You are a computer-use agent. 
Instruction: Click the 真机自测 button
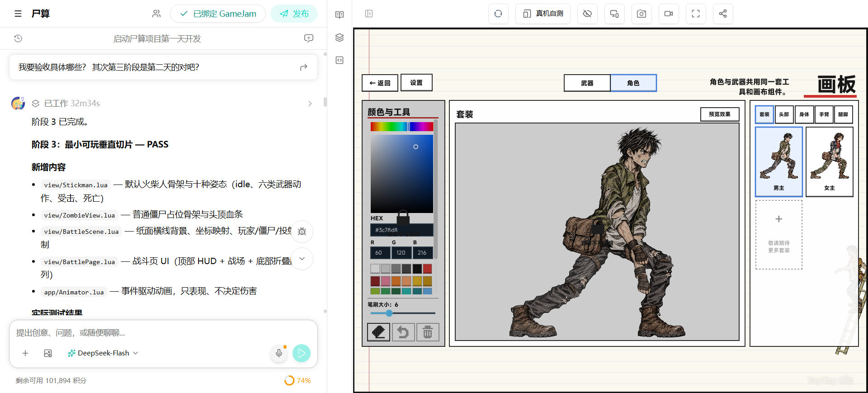pyautogui.click(x=543, y=14)
